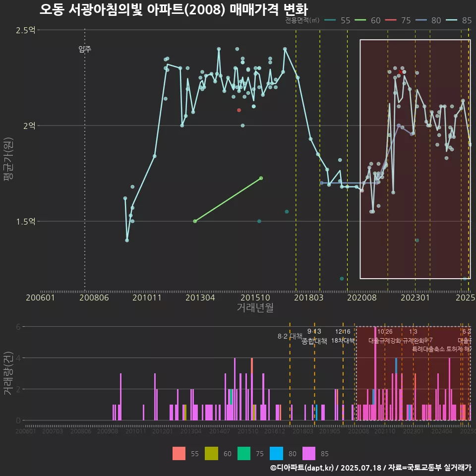Click the 2억 y-axis label
Viewport: 476px width, 476px height.
29,125
